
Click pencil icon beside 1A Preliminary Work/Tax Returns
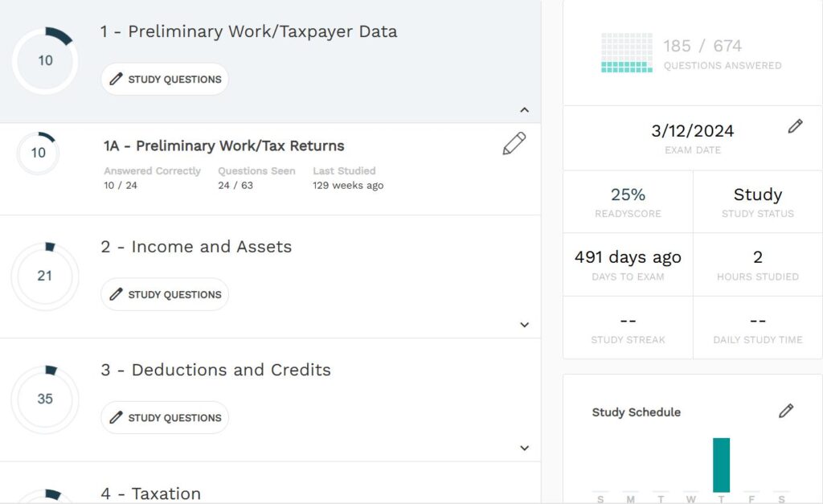514,144
